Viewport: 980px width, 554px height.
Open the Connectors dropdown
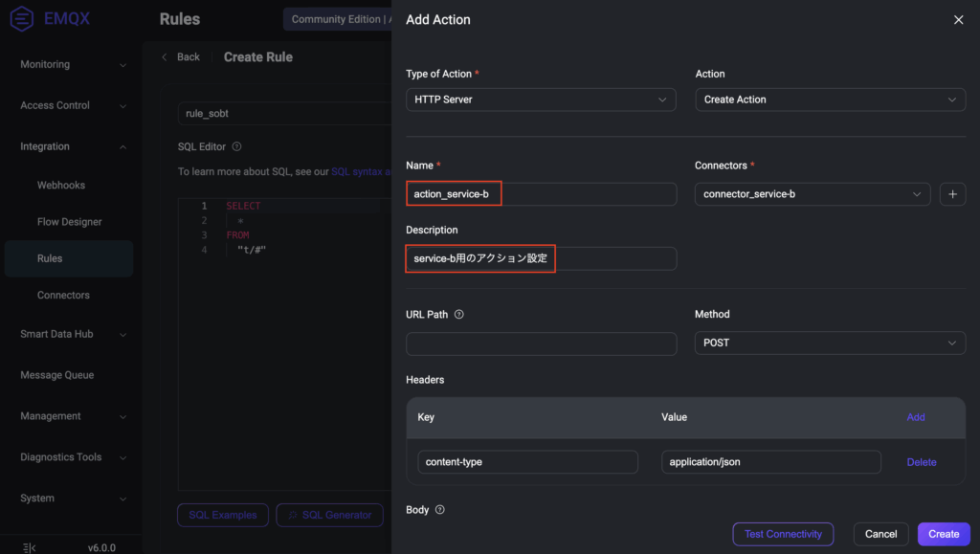pyautogui.click(x=812, y=194)
